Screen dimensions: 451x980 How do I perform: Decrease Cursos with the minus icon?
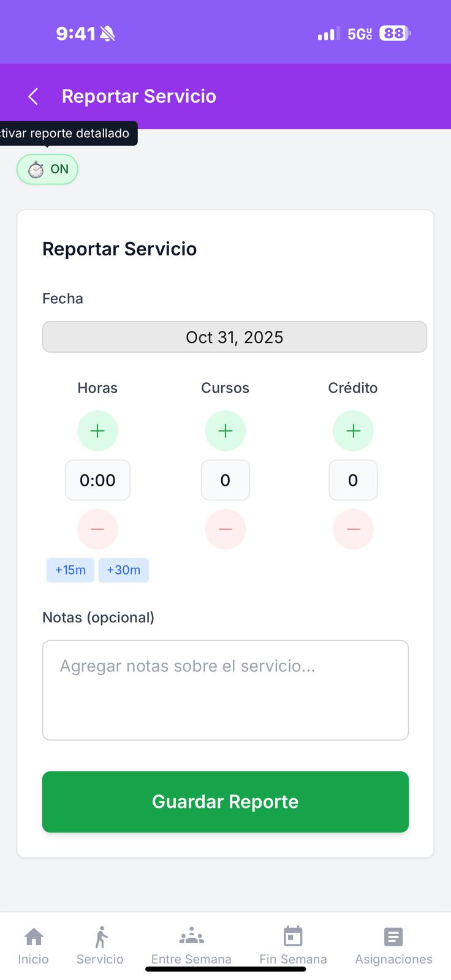[225, 529]
